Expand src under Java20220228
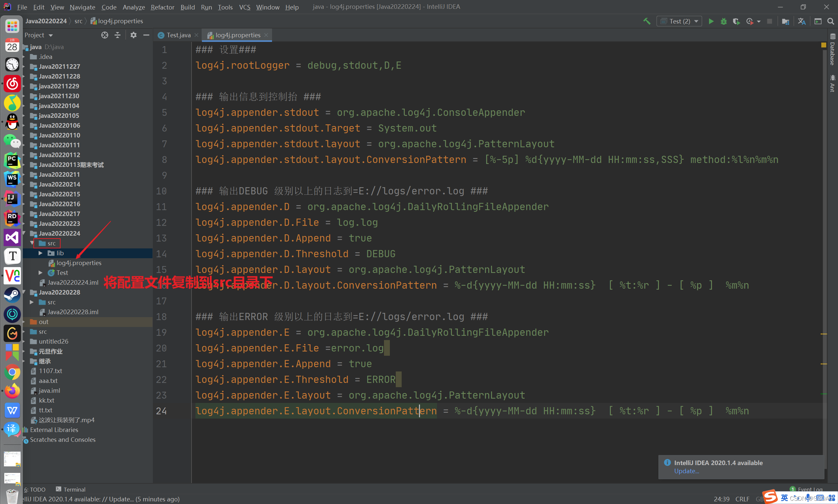The image size is (838, 504). click(32, 302)
